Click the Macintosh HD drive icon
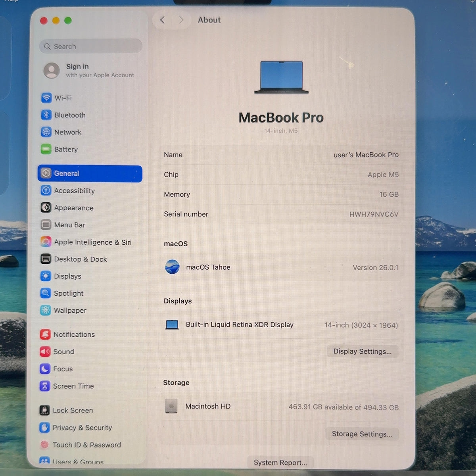476x476 pixels. (171, 406)
